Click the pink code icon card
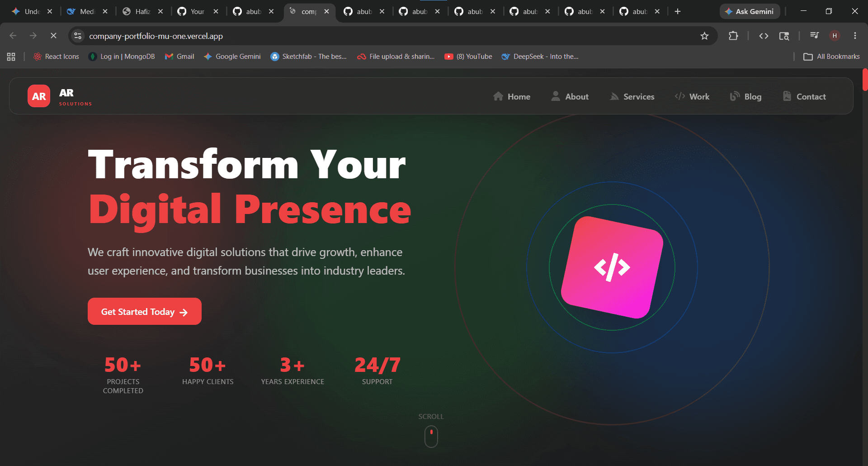868x466 pixels. click(x=612, y=267)
